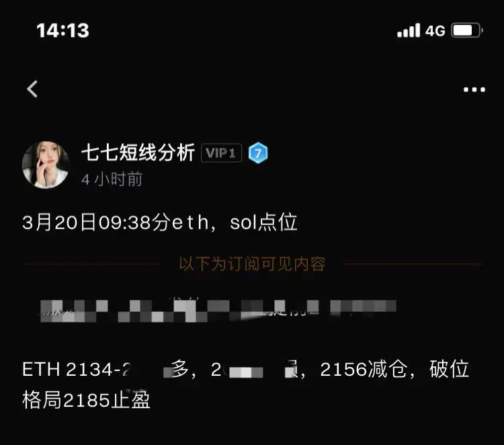Tap the 2156减仓 text

click(x=363, y=369)
